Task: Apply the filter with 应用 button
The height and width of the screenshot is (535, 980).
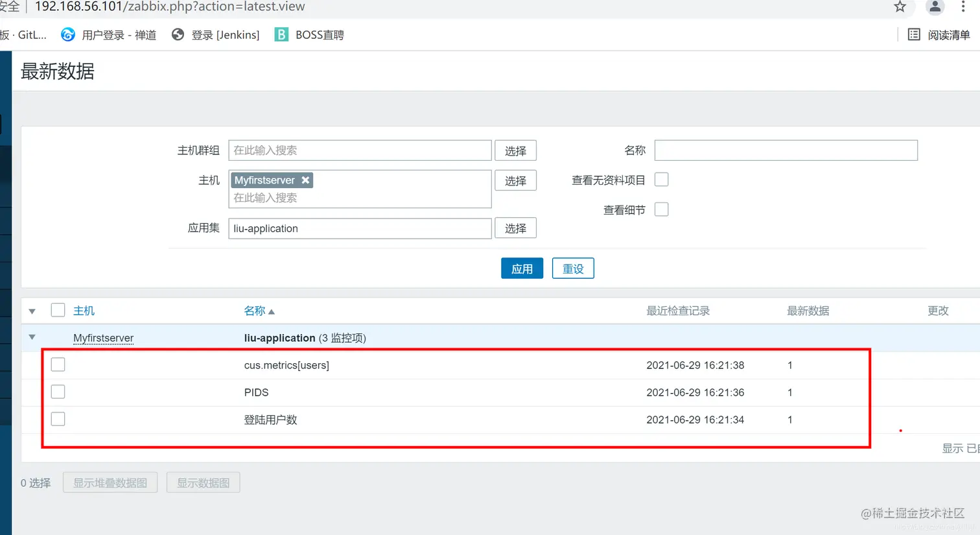Action: coord(522,268)
